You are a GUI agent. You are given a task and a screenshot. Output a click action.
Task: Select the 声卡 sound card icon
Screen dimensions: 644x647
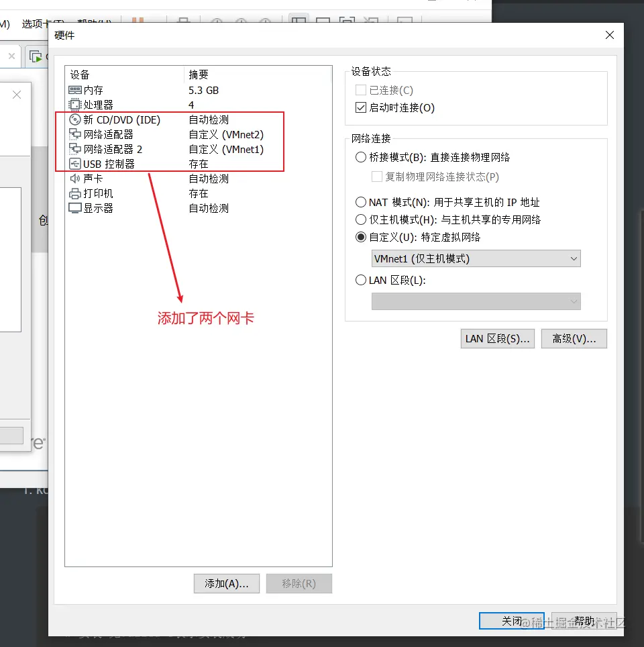tap(74, 179)
